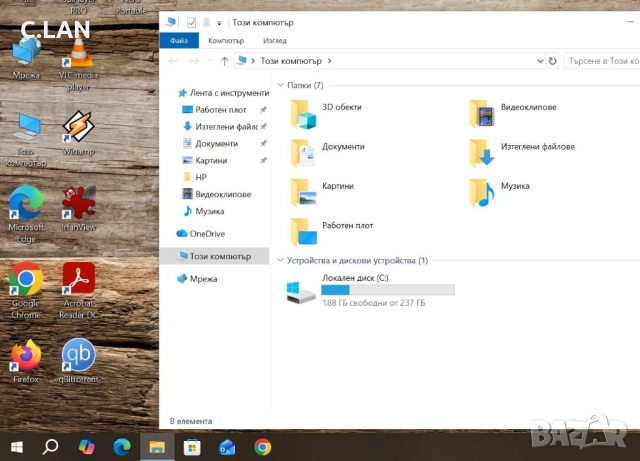Refresh the current folder view
The image size is (640, 461).
click(x=552, y=61)
